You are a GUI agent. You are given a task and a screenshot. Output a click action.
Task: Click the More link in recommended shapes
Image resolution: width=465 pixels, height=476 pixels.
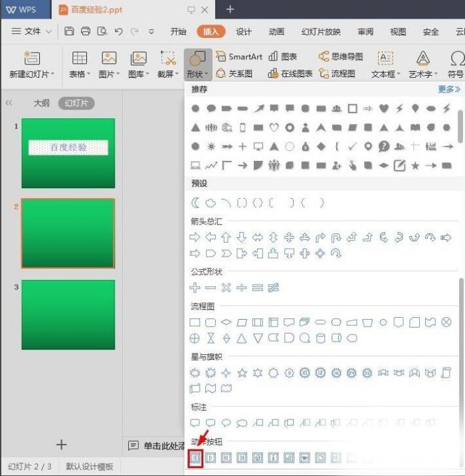tap(448, 89)
